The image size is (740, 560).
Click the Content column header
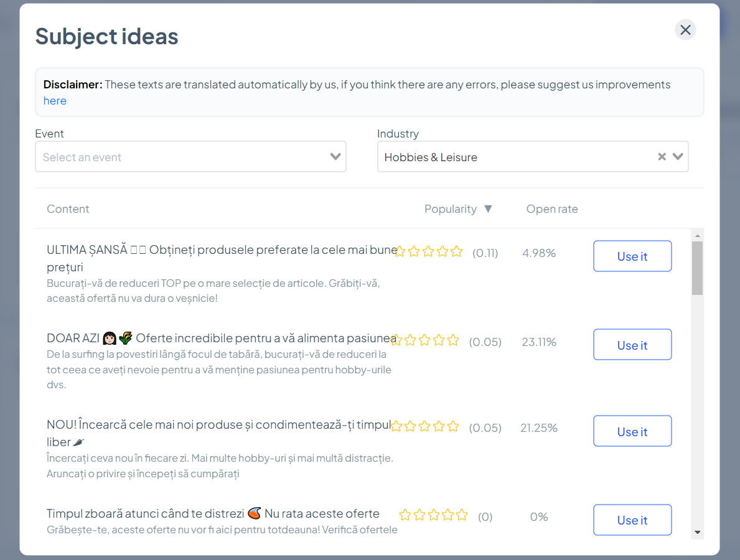(68, 209)
